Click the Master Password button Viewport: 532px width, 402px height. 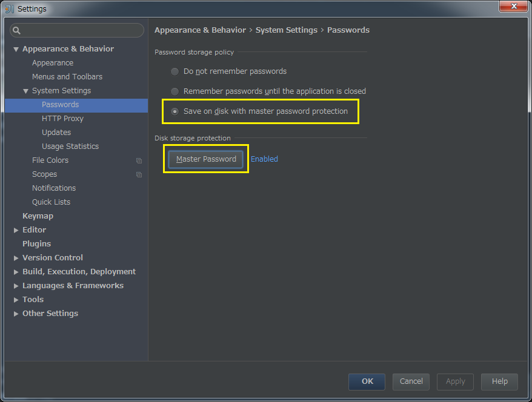[205, 159]
